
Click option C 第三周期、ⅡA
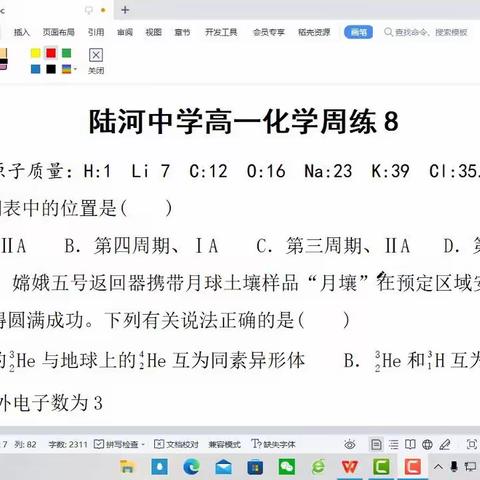point(333,246)
